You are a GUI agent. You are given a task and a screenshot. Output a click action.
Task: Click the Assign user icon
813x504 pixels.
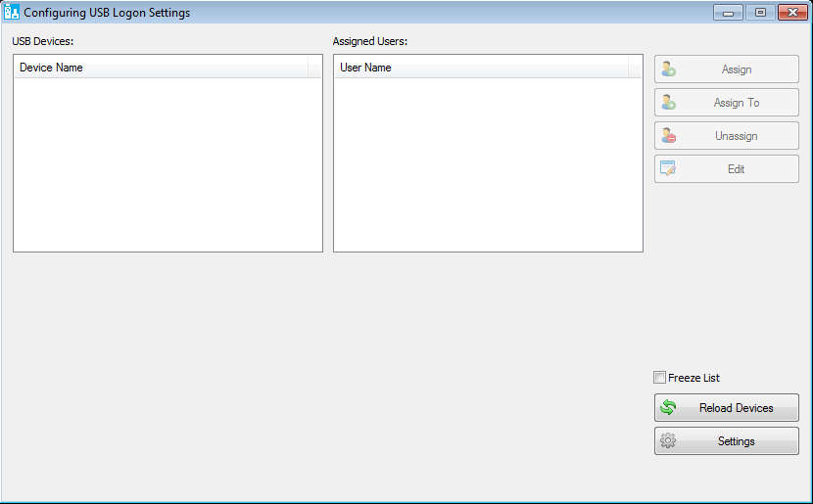coord(668,69)
